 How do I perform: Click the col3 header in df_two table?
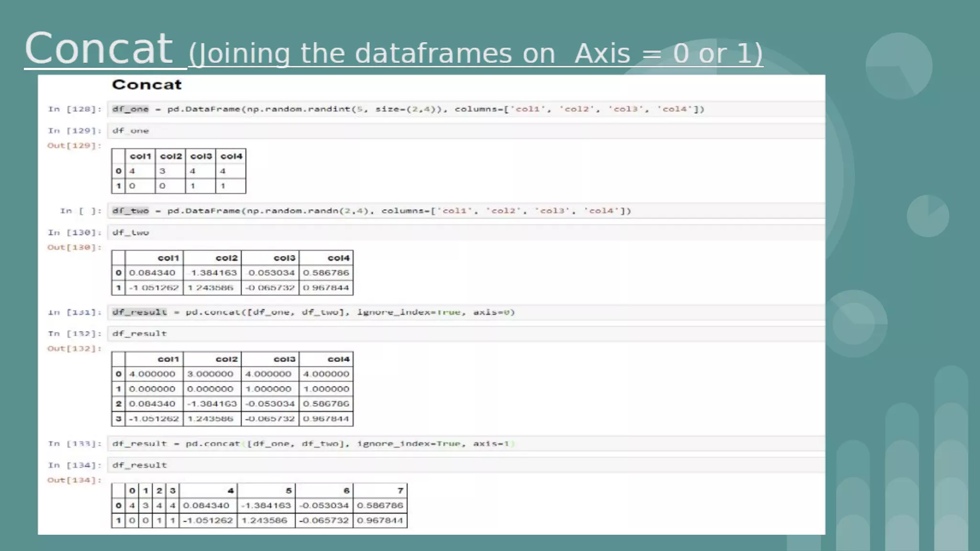click(284, 258)
